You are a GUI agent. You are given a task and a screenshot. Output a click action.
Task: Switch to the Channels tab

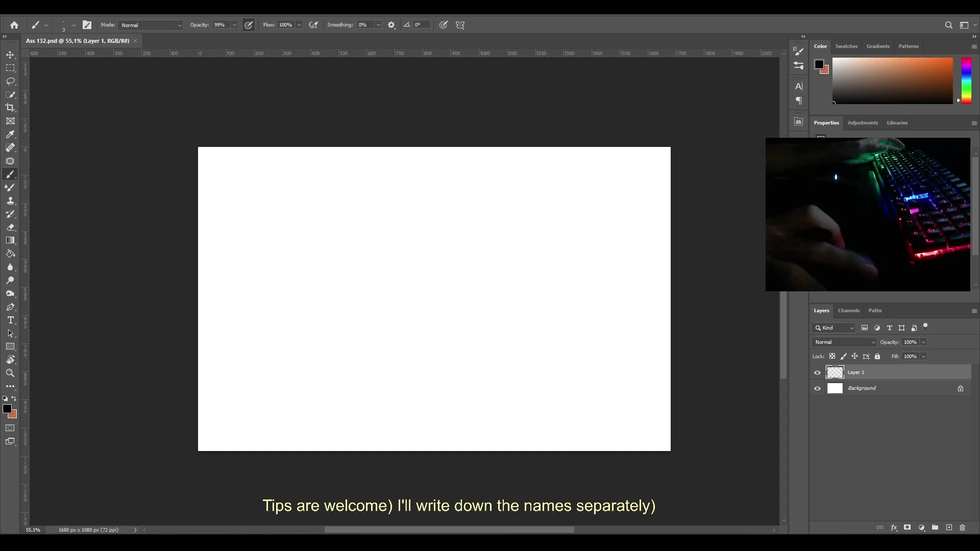click(x=849, y=311)
